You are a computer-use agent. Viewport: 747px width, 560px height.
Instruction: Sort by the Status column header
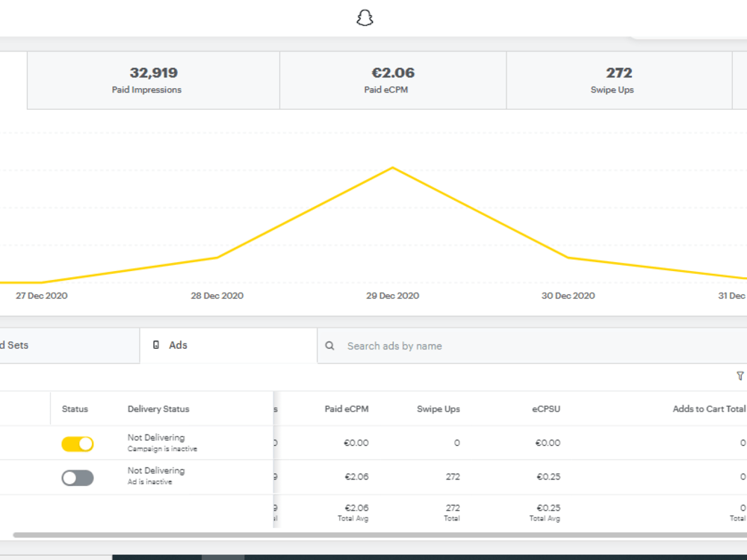pos(75,409)
